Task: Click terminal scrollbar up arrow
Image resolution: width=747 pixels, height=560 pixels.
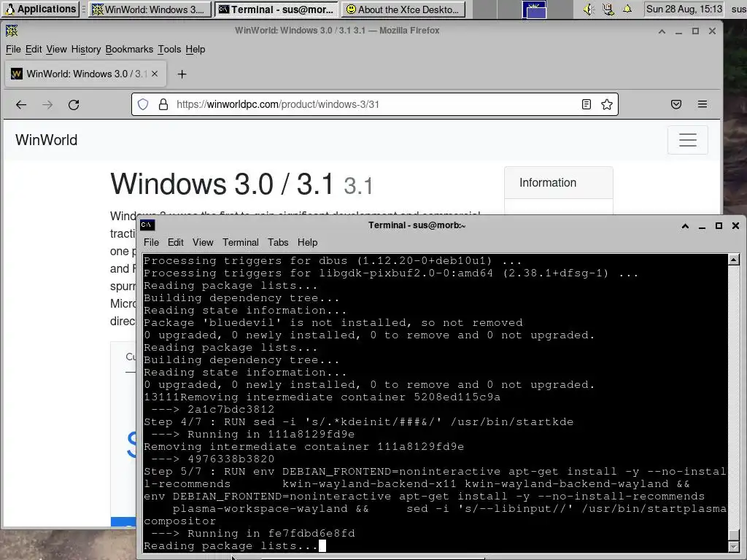Action: coord(734,260)
